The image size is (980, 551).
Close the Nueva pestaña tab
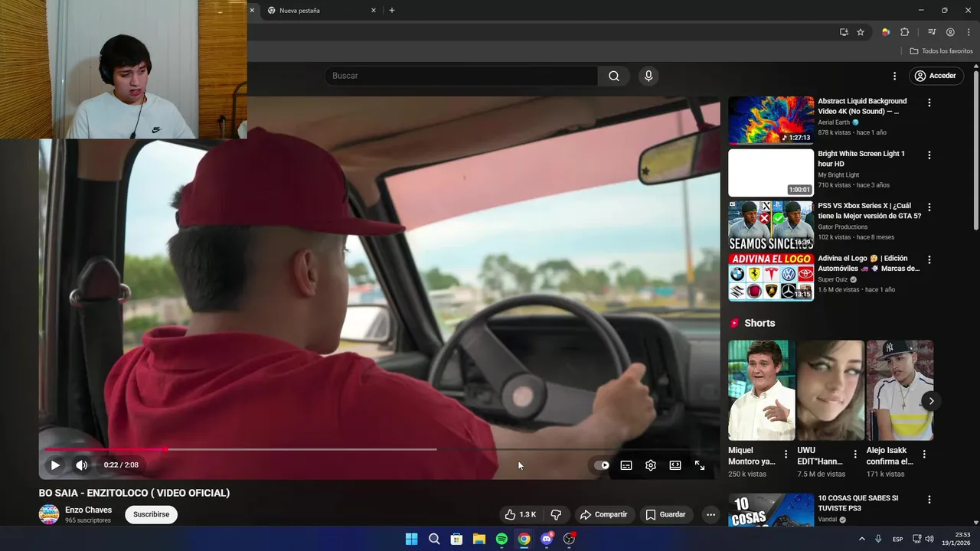(x=374, y=11)
